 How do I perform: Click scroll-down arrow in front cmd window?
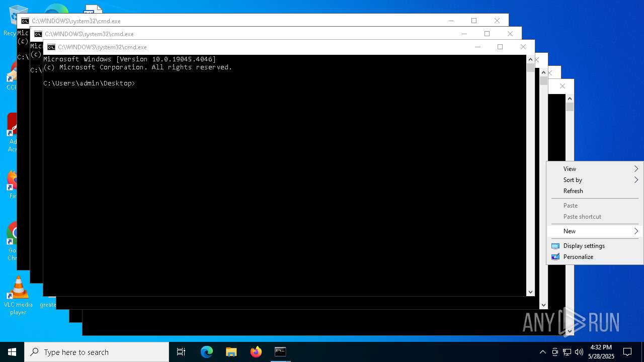tap(530, 292)
